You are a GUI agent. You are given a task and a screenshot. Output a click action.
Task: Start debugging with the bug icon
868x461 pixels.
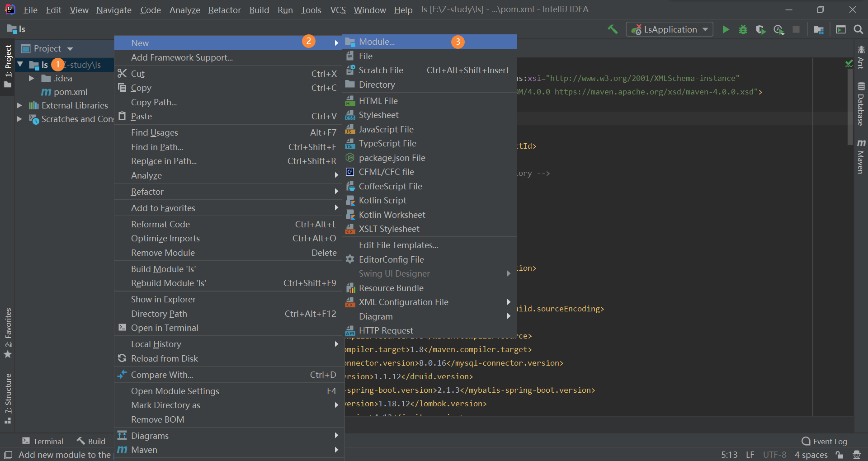(x=743, y=29)
